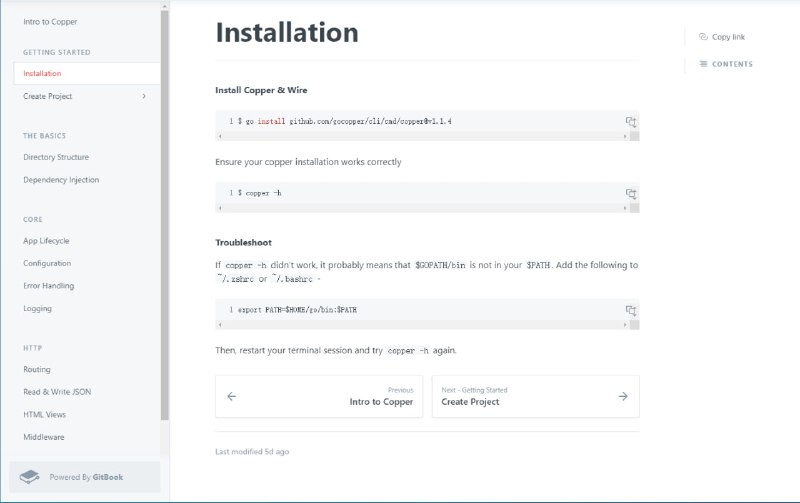The image size is (800, 503).
Task: Expand the Create Project sidebar chevron
Action: click(x=144, y=96)
